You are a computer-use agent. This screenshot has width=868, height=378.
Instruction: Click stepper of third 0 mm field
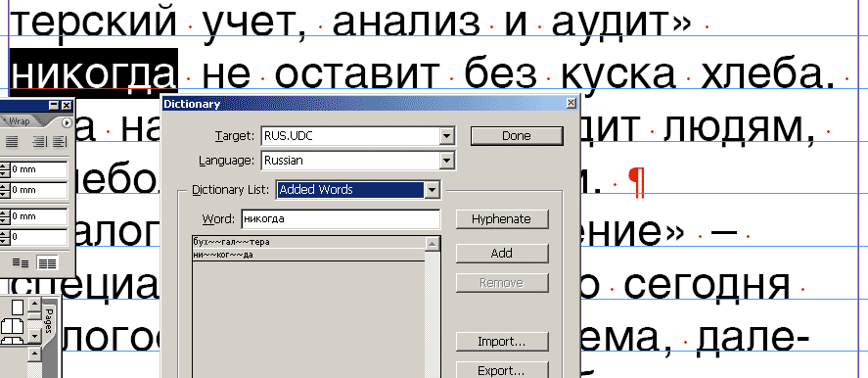[x=5, y=216]
